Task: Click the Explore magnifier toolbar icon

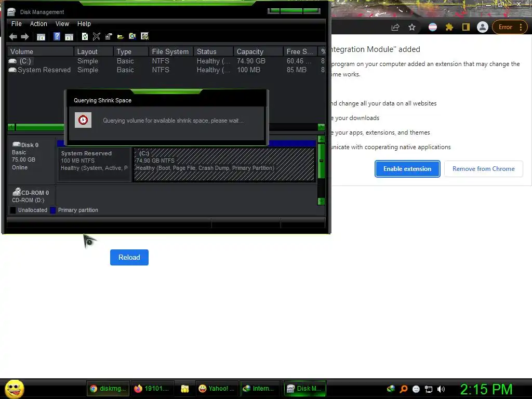Action: coord(132,36)
